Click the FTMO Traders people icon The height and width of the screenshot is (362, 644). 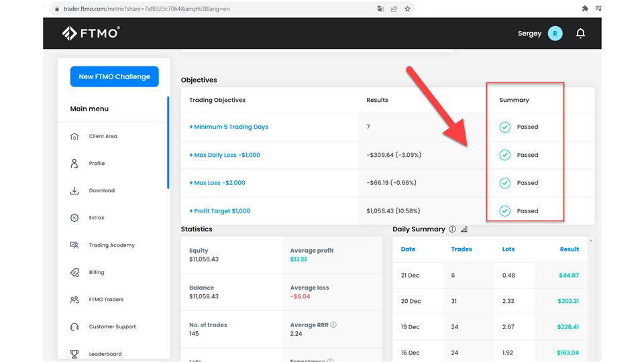coord(74,300)
